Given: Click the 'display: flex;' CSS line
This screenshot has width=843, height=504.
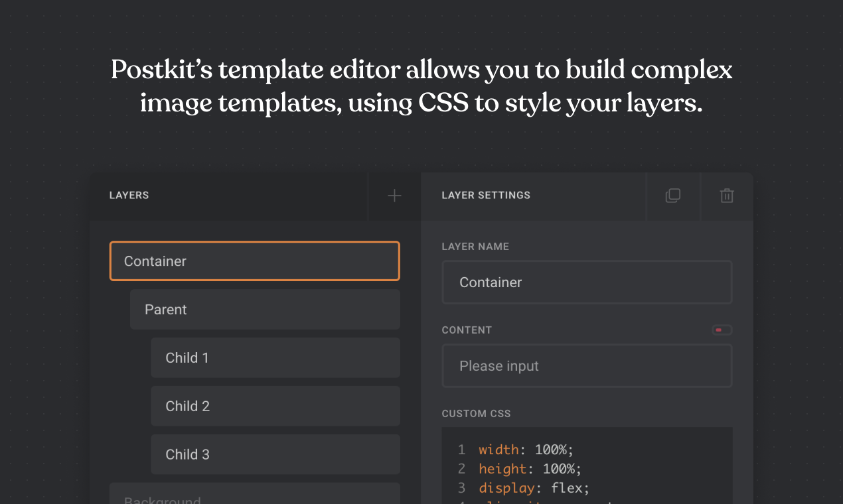Looking at the screenshot, I should click(534, 488).
